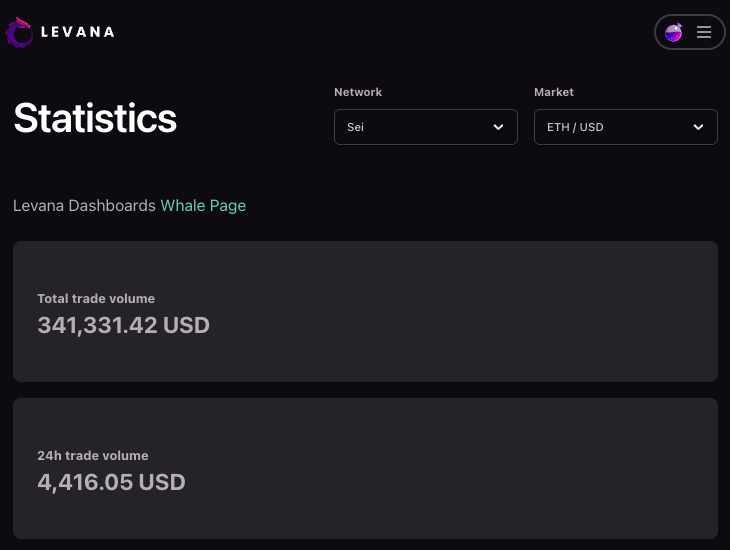Viewport: 730px width, 550px height.
Task: Click the Market field label
Action: (554, 92)
